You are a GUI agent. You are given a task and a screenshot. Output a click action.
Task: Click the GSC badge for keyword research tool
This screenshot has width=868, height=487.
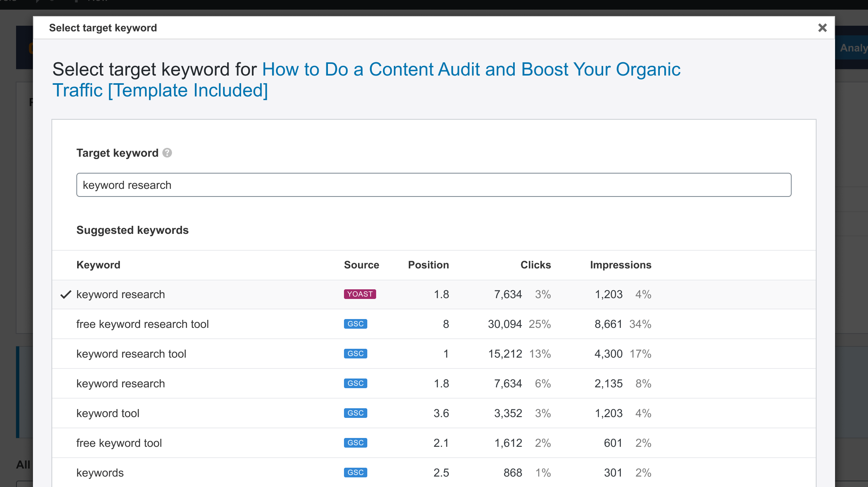click(x=355, y=354)
